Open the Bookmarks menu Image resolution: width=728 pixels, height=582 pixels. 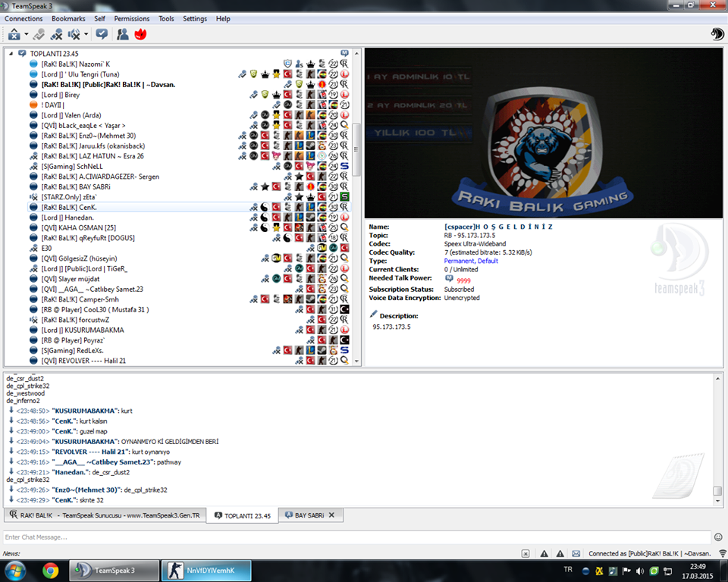click(x=68, y=18)
